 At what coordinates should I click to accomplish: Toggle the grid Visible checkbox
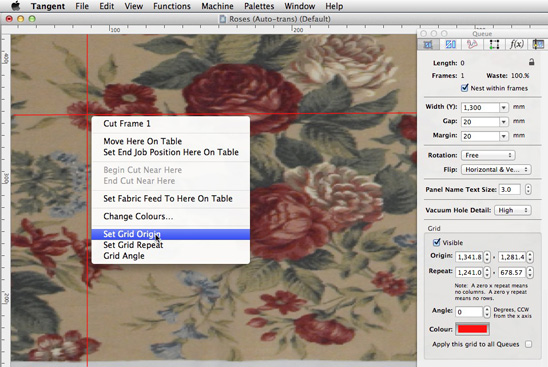[x=437, y=242]
